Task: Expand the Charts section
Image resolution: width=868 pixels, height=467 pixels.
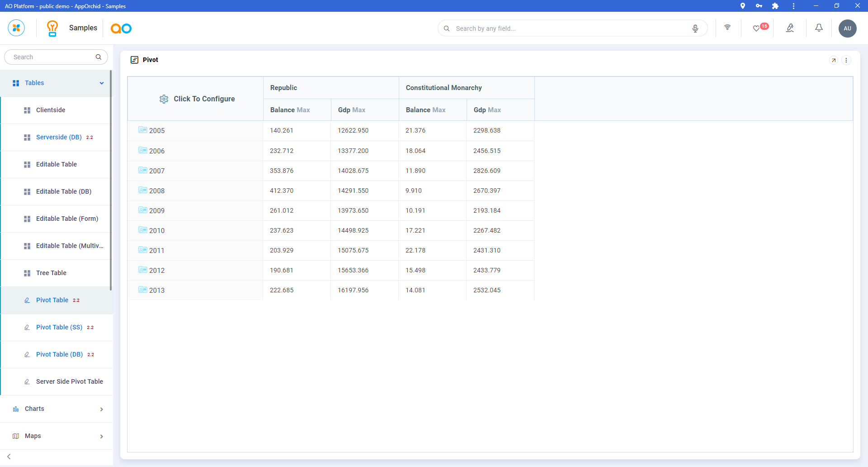Action: (x=101, y=409)
